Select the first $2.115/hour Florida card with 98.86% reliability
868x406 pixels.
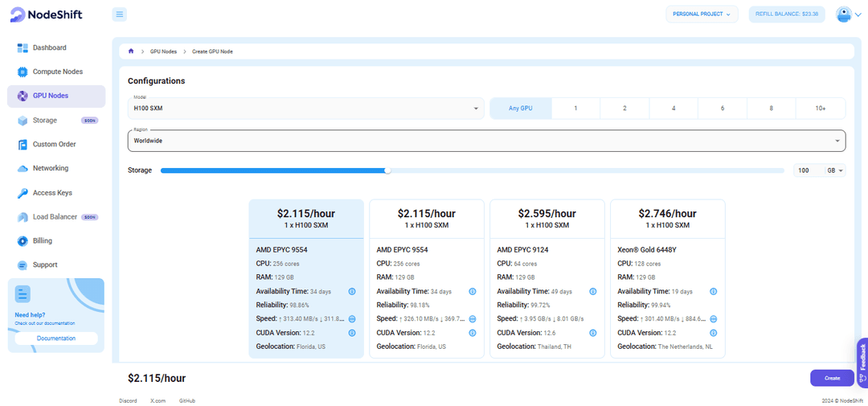click(306, 279)
